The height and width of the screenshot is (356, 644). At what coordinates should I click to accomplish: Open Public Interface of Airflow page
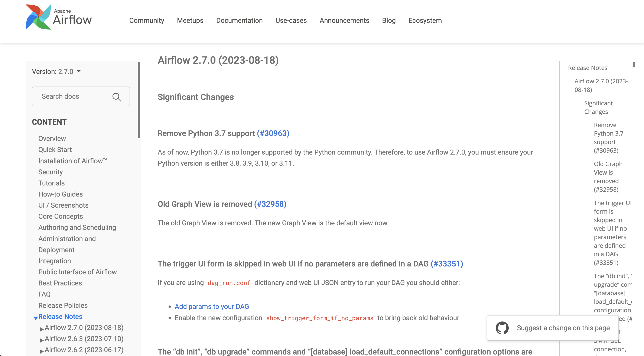(78, 272)
